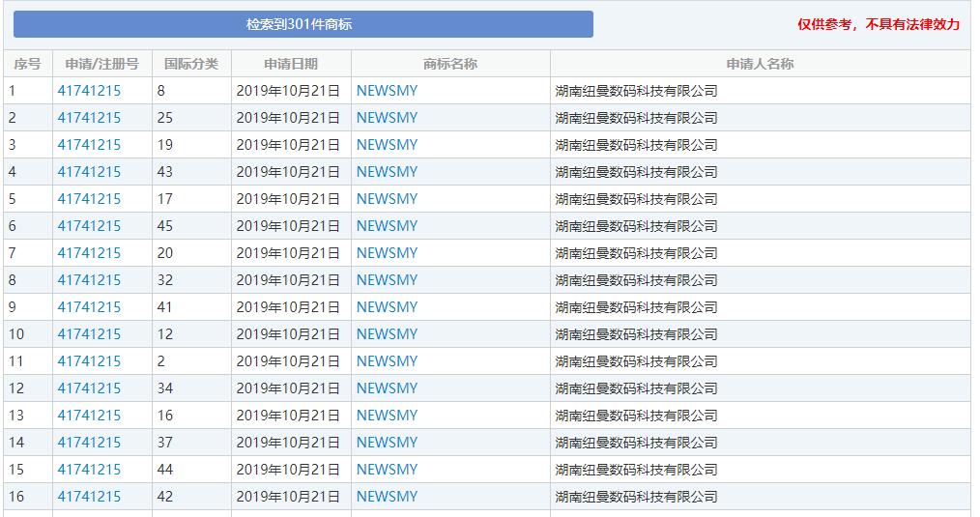Open NEWSMY link in the class 37 row
This screenshot has height=517, width=980.
point(387,443)
